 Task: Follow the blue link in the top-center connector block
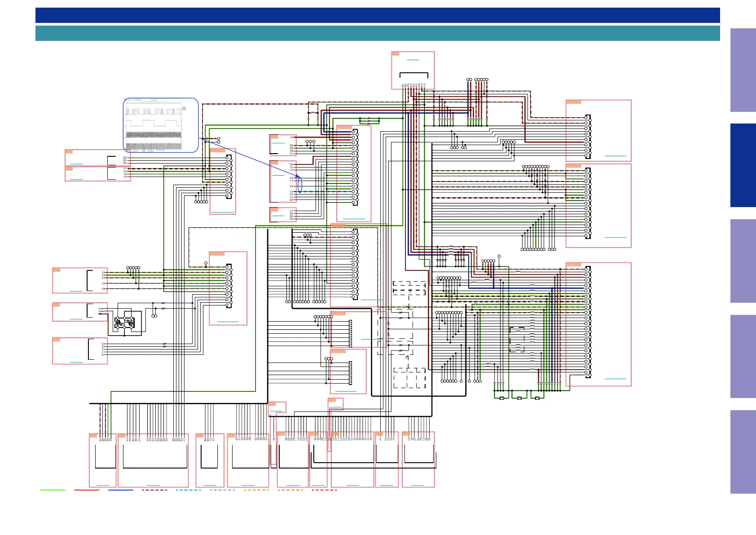coord(413,60)
